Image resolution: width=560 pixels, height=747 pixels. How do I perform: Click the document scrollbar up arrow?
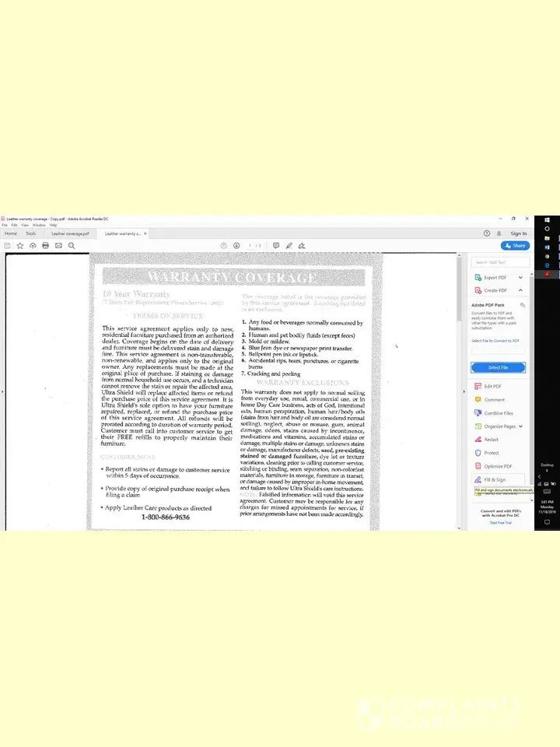click(459, 256)
